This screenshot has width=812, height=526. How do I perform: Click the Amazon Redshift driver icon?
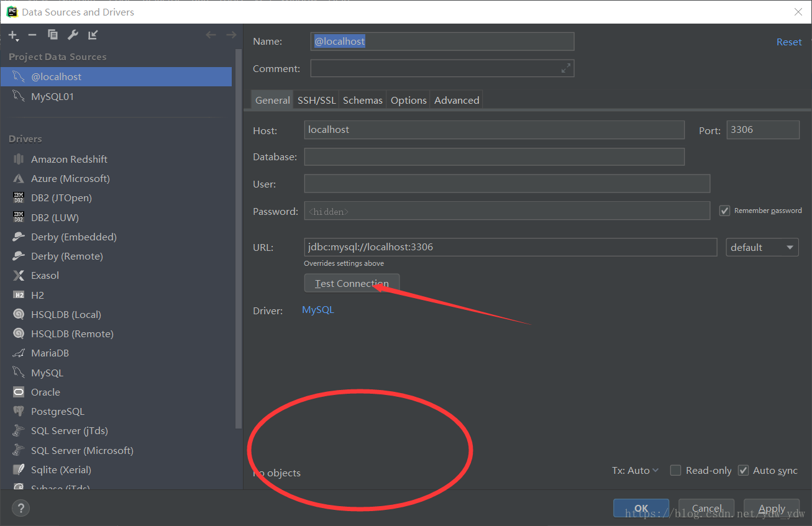19,159
